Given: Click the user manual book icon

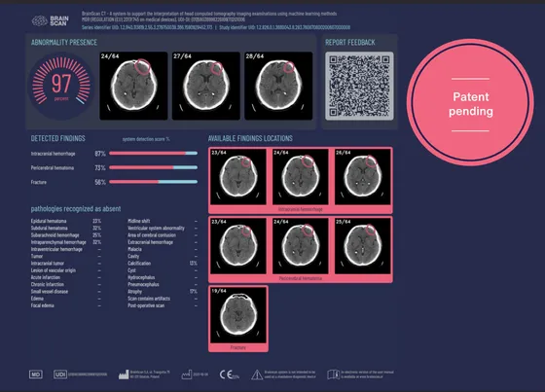Looking at the screenshot, I should 333,374.
